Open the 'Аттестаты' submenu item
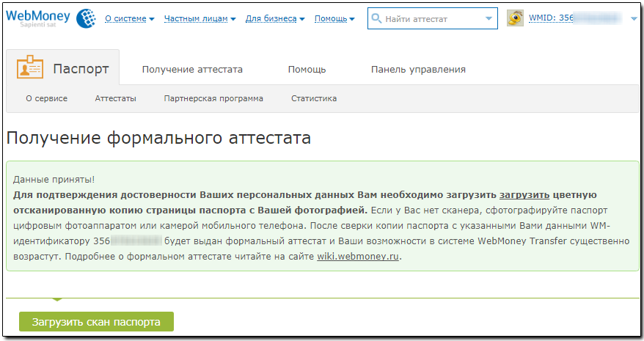 [x=115, y=98]
